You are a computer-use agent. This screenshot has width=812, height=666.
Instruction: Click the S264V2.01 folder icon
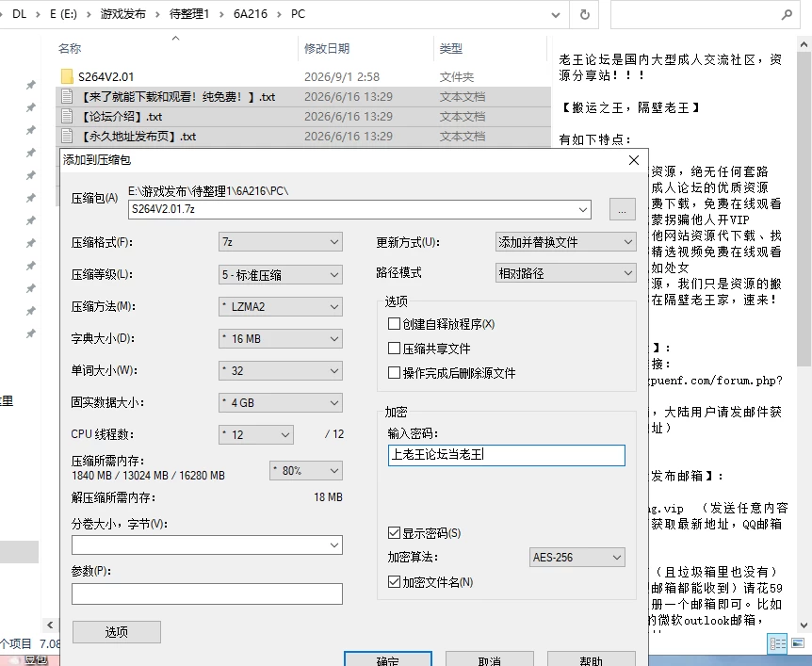pos(67,76)
